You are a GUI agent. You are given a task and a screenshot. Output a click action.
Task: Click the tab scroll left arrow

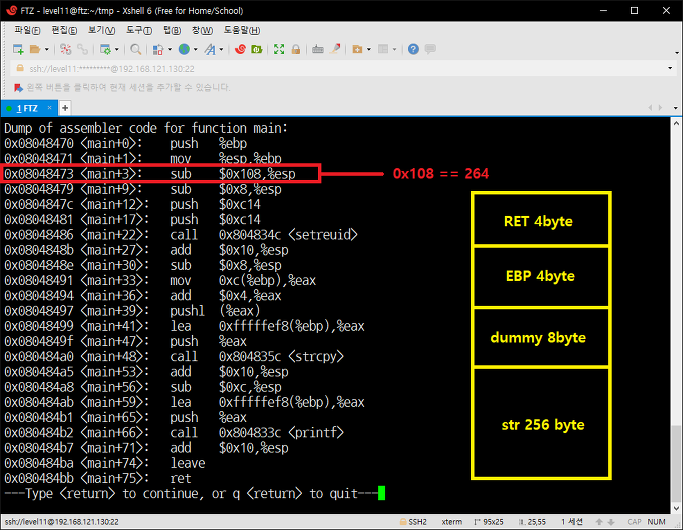point(650,108)
